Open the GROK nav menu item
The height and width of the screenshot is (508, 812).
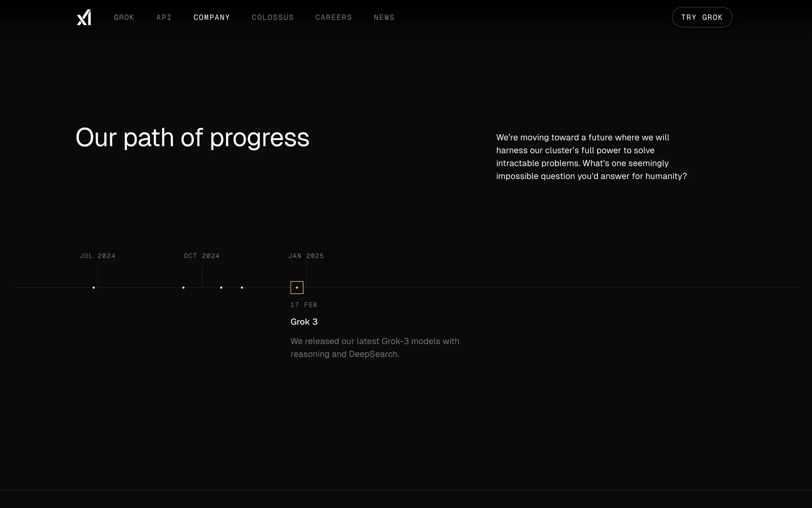point(124,17)
